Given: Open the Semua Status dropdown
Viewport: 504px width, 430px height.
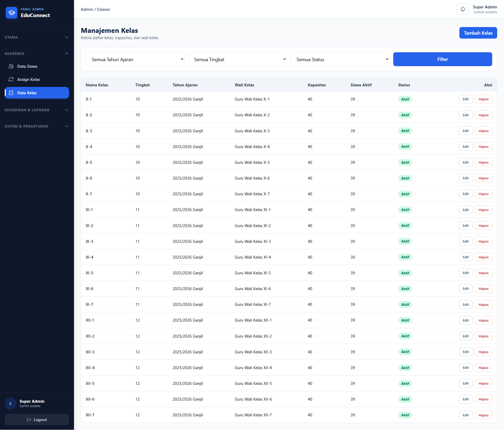Looking at the screenshot, I should coord(340,59).
